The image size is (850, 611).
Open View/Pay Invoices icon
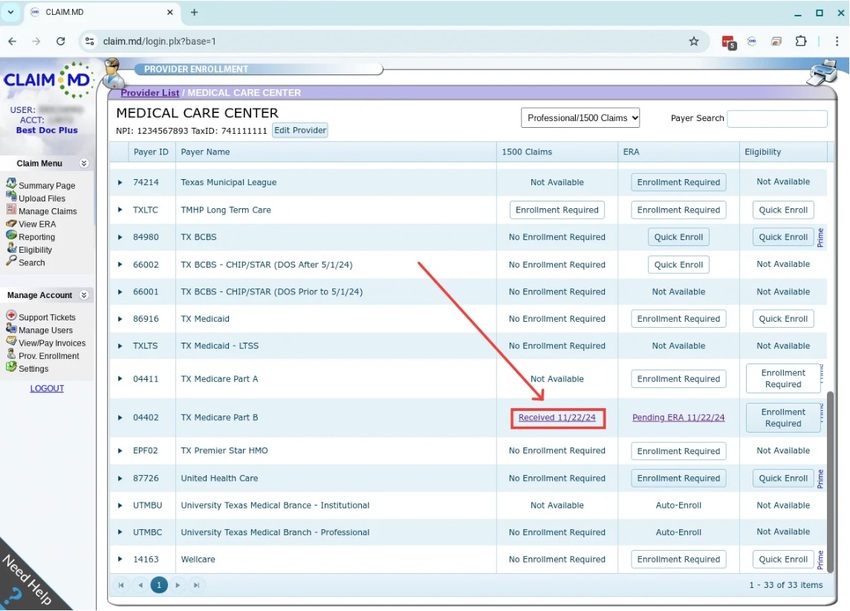pos(11,342)
